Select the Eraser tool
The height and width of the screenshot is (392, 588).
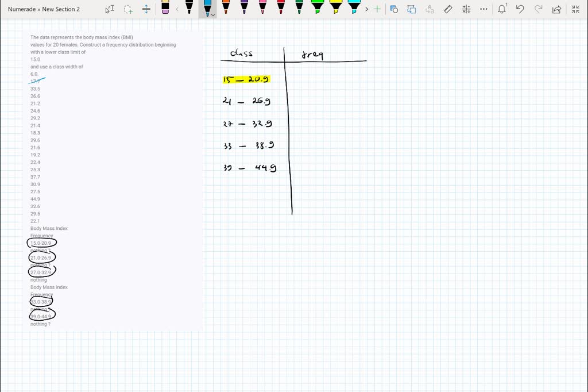(164, 10)
